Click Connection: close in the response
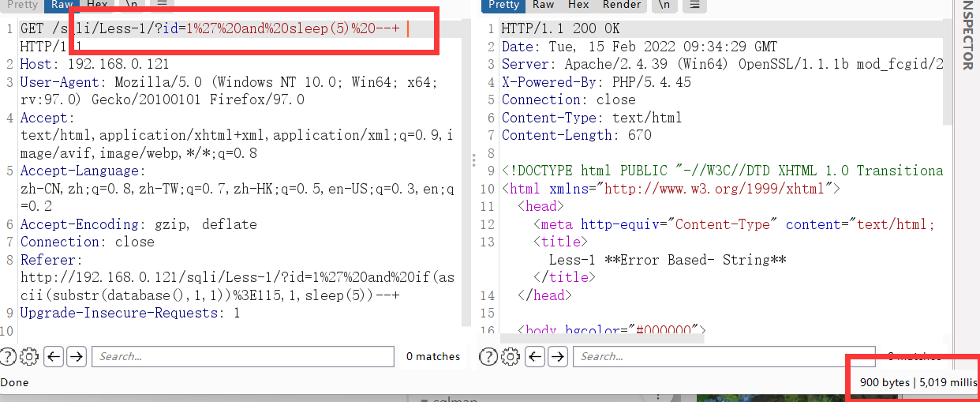 569,100
